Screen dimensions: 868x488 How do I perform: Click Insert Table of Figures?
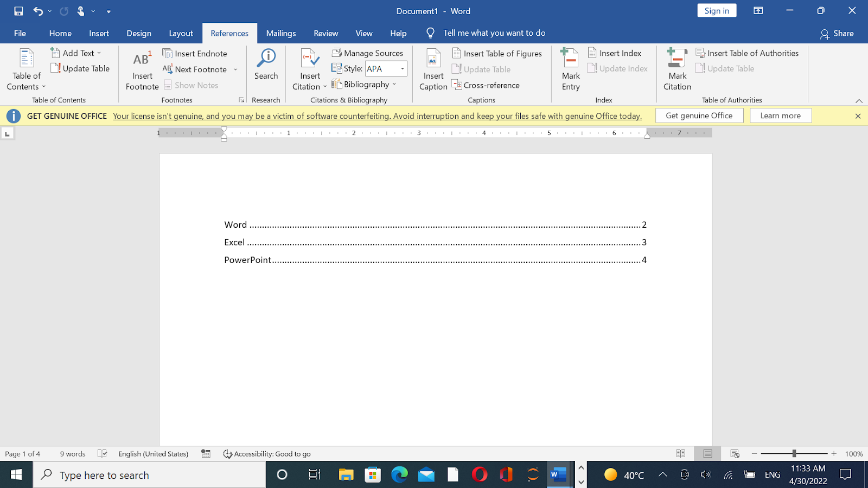[x=497, y=53]
